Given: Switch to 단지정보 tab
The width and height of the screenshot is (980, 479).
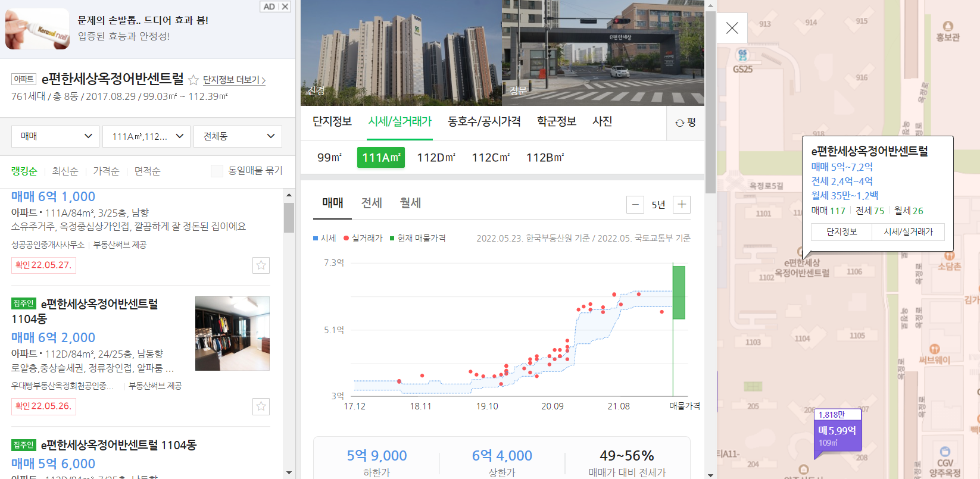Looking at the screenshot, I should (332, 121).
